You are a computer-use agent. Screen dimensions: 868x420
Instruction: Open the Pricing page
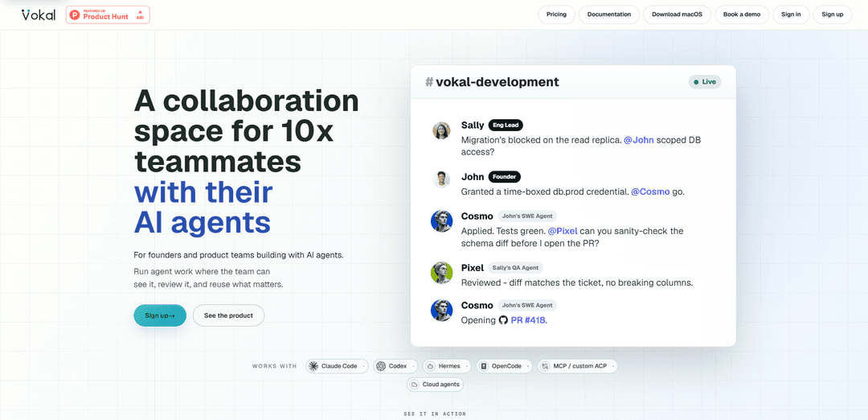point(556,14)
